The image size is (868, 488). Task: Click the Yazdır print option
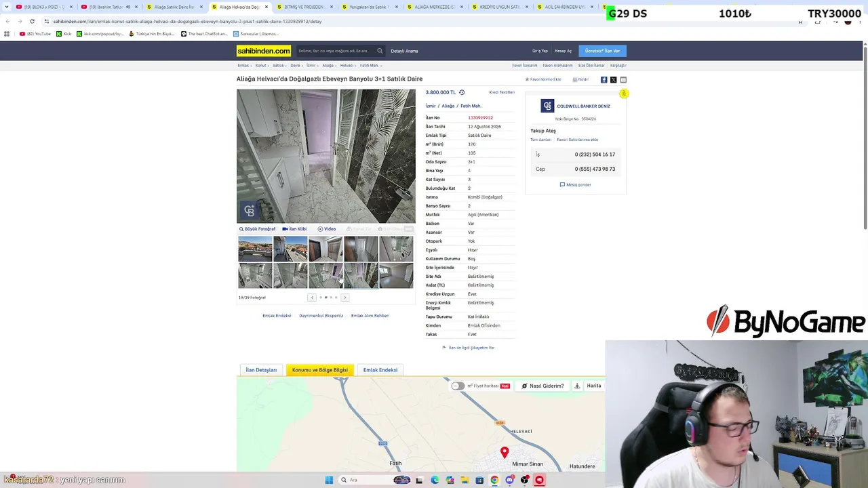click(x=580, y=79)
